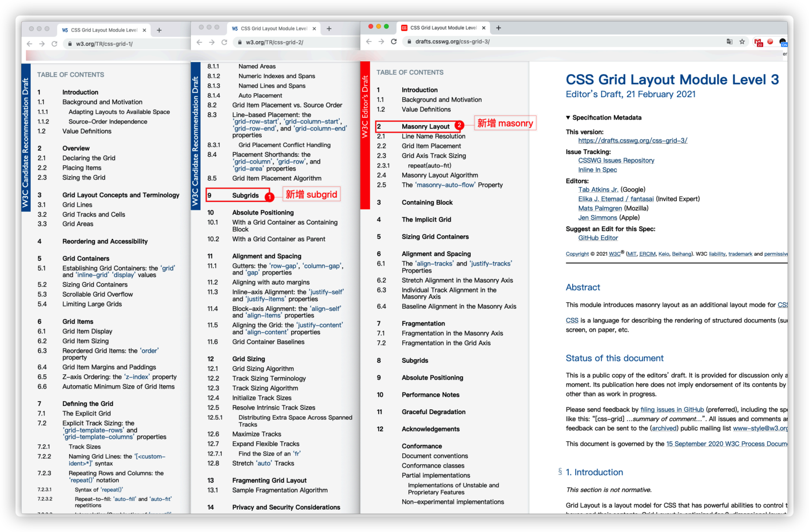The width and height of the screenshot is (809, 532).
Task: Go forward in the css-grid-2 window
Action: 212,42
